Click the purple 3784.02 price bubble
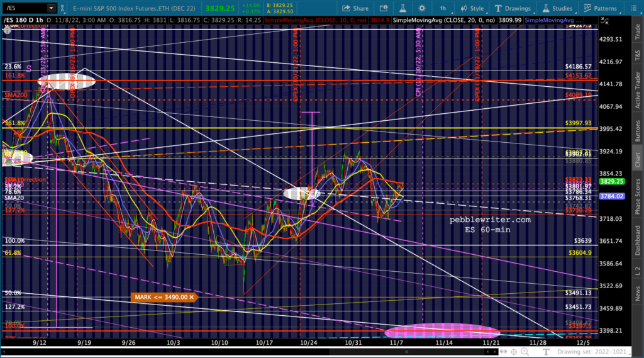The width and height of the screenshot is (644, 358). [612, 196]
